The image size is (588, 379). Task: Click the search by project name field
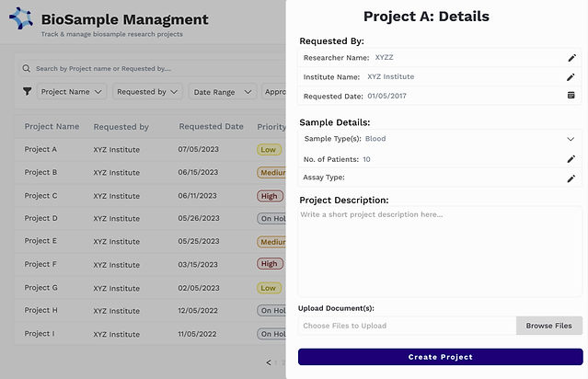[156, 68]
